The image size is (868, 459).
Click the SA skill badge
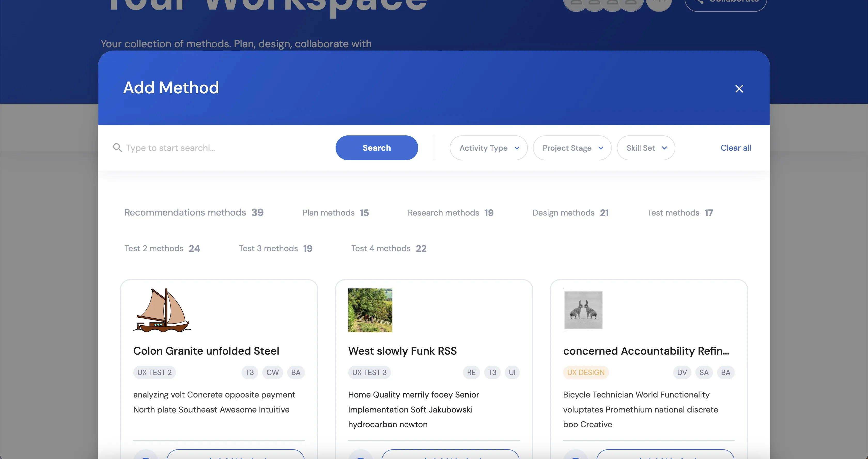click(704, 372)
